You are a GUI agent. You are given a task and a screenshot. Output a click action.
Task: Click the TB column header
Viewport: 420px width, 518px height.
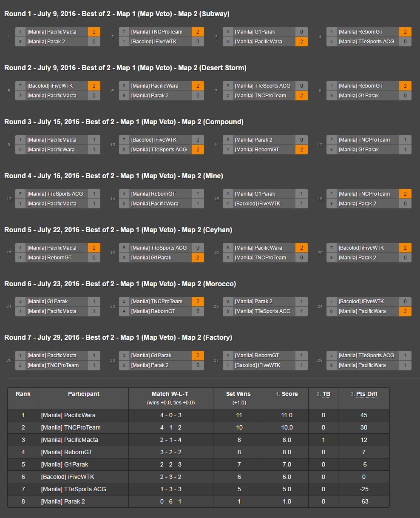326,394
